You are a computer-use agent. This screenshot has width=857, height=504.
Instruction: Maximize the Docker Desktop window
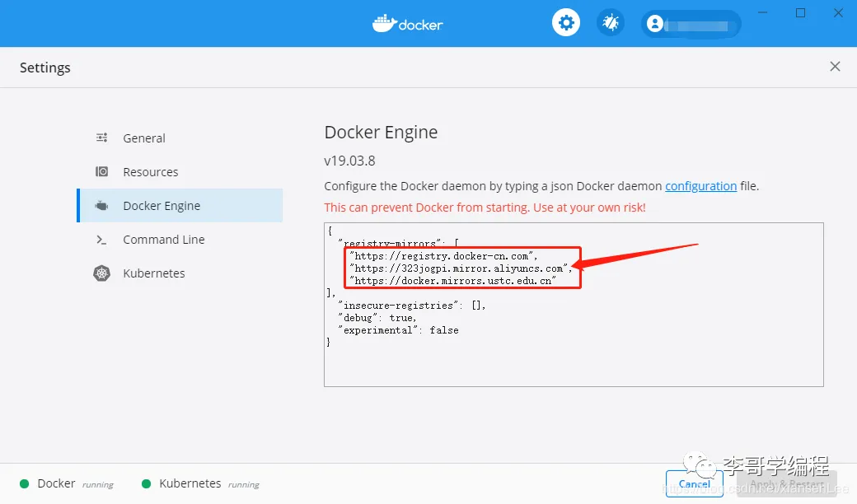click(x=800, y=12)
